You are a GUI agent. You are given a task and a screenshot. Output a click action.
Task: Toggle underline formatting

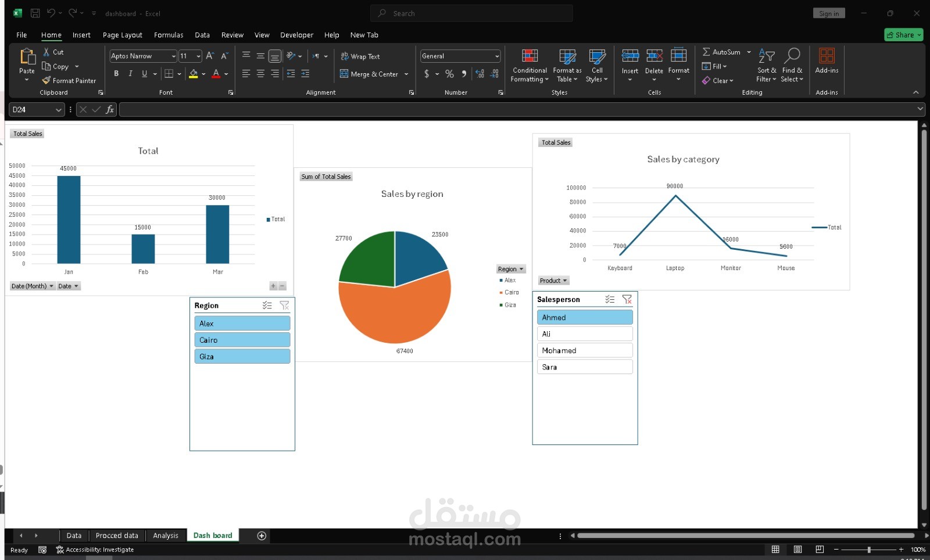click(144, 73)
